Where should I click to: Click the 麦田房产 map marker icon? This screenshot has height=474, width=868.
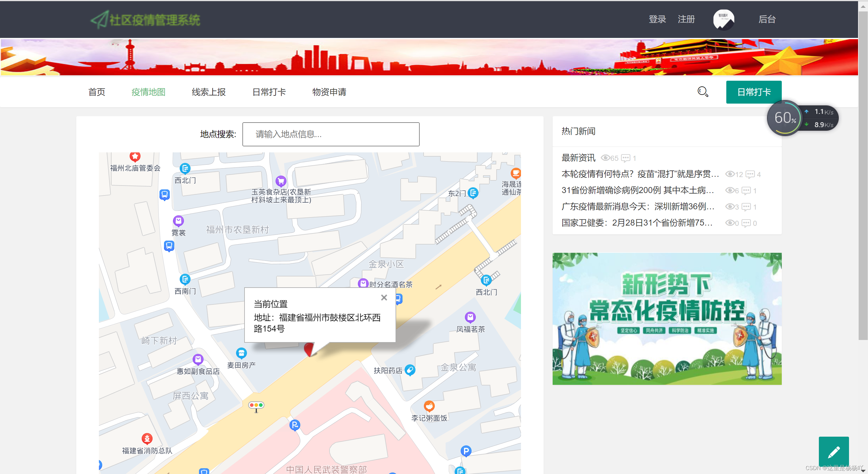[241, 353]
